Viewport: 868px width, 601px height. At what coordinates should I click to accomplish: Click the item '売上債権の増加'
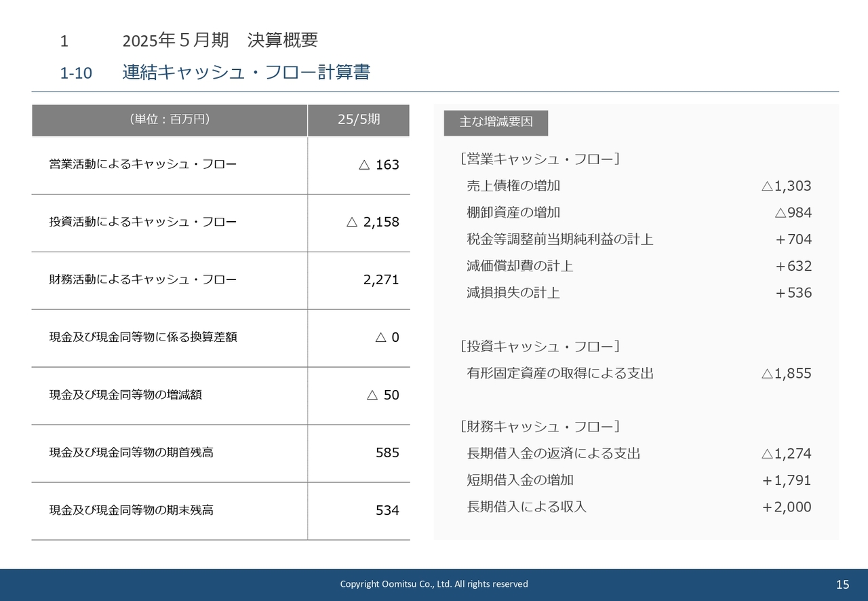(x=513, y=186)
